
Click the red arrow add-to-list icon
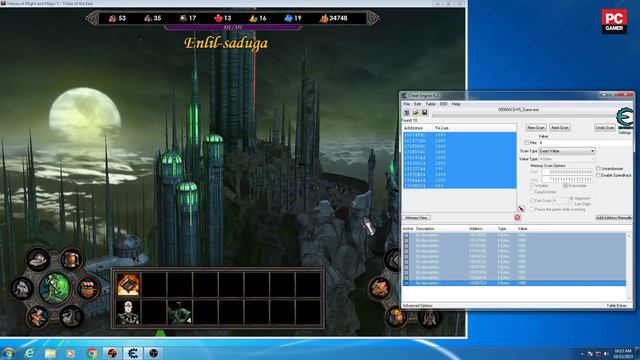coord(521,209)
